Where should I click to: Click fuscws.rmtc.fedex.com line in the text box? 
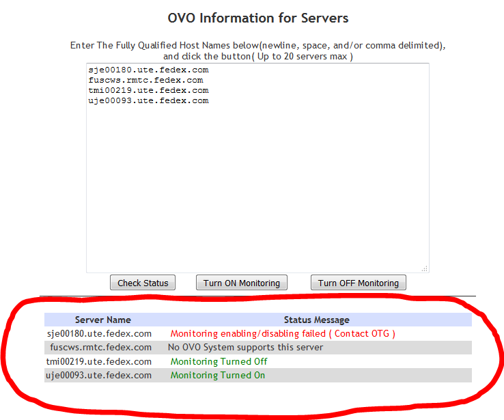pyautogui.click(x=145, y=80)
